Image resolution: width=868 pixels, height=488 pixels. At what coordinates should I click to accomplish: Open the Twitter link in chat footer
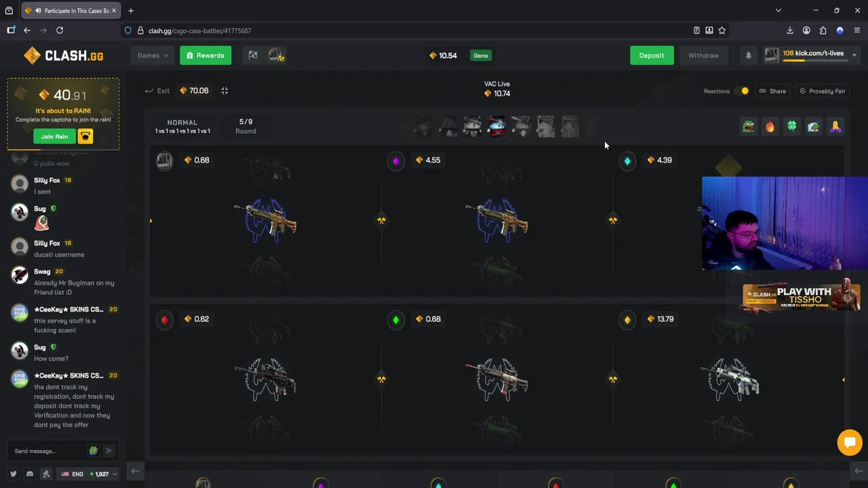click(13, 474)
